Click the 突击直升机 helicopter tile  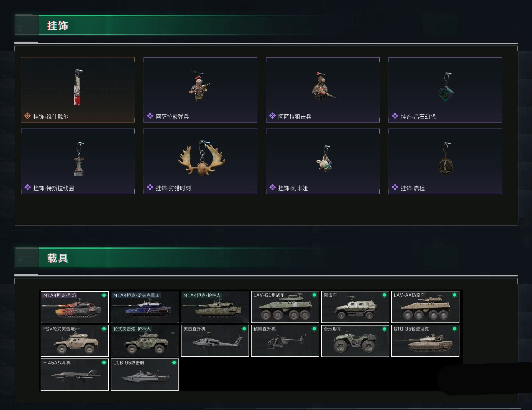[215, 341]
